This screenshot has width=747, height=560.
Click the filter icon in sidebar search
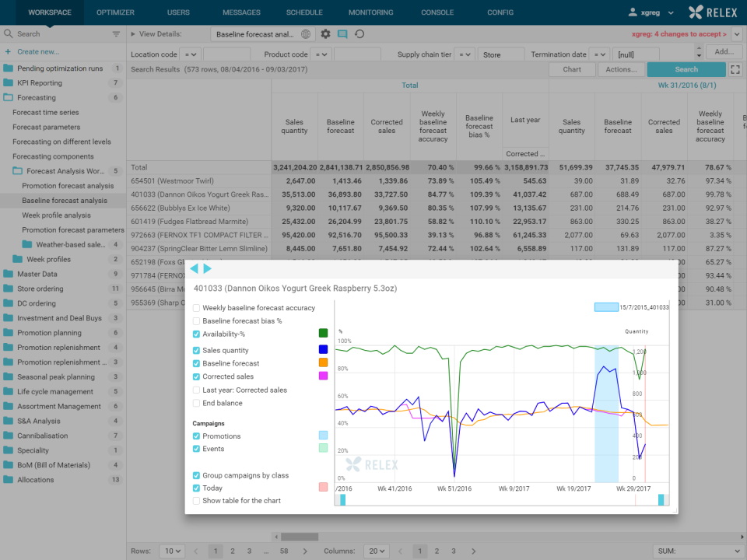[117, 34]
